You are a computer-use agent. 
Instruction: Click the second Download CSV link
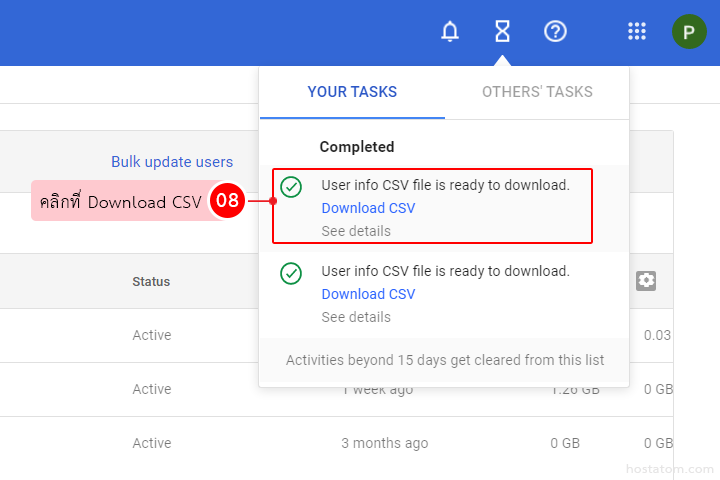click(368, 294)
